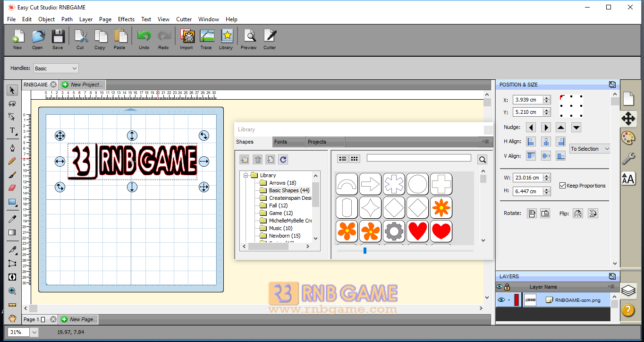
Task: Open the Import SVG tool
Action: coord(186,39)
